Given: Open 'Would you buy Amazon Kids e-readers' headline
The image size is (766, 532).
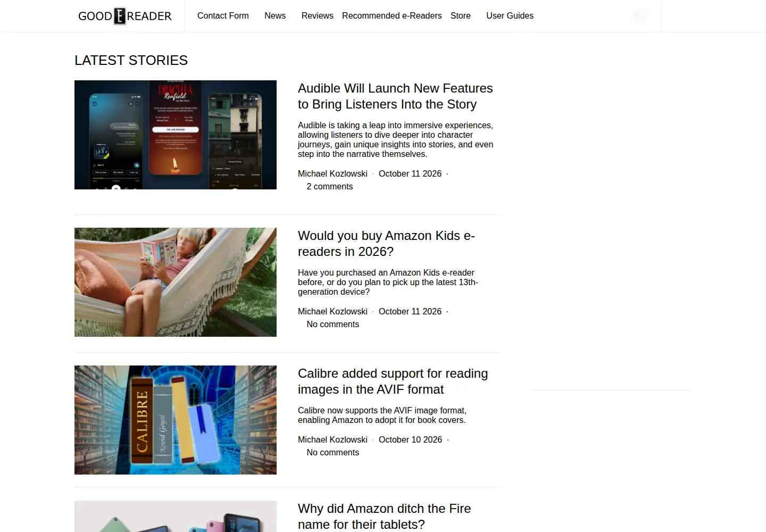Looking at the screenshot, I should 386,244.
